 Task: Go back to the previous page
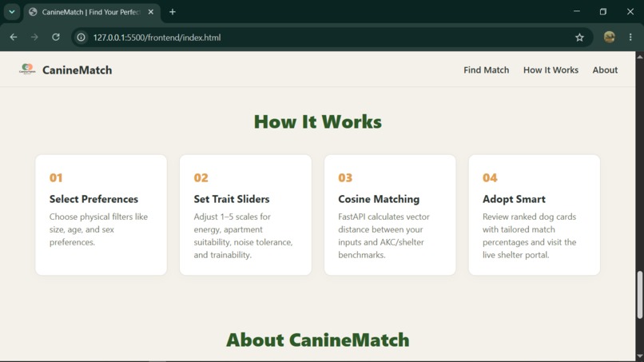click(14, 38)
